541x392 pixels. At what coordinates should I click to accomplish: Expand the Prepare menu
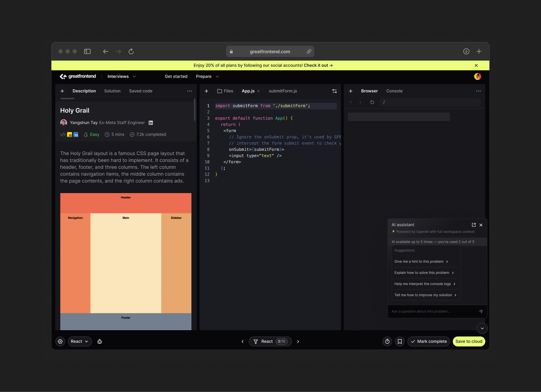pyautogui.click(x=207, y=76)
